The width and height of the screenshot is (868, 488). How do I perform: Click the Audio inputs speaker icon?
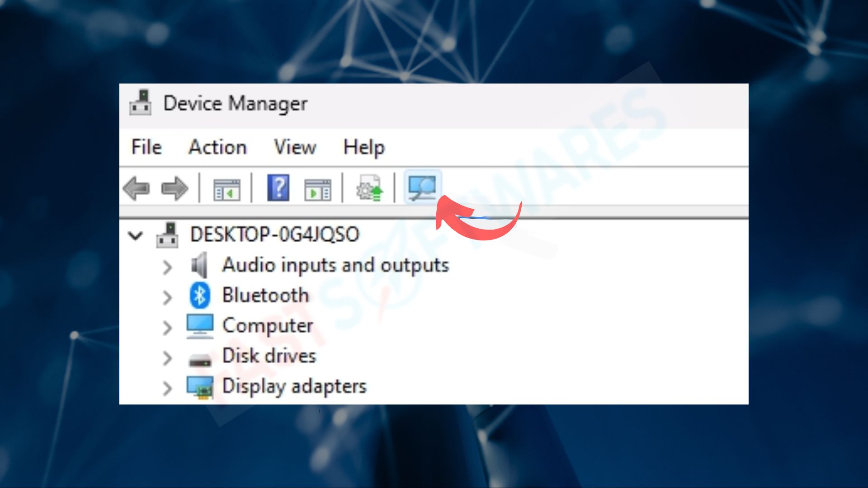coord(199,265)
